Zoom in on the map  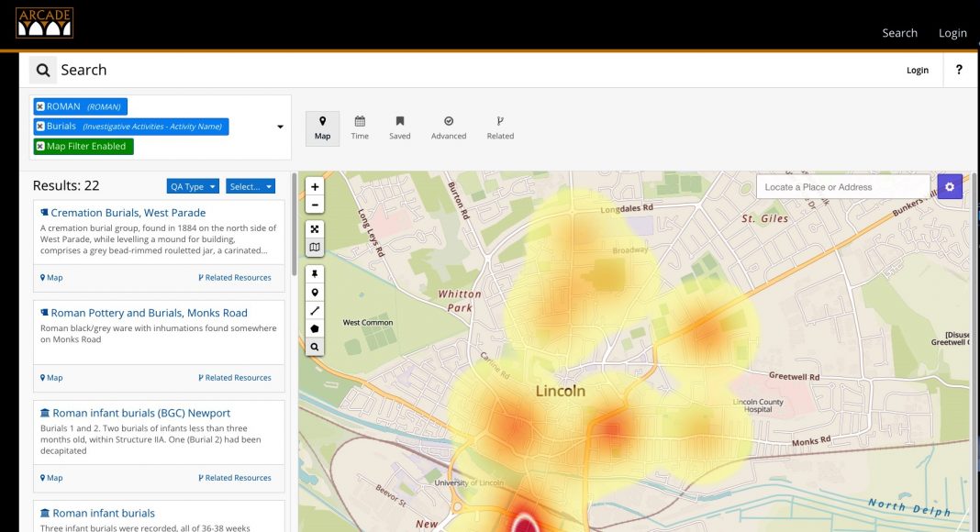coord(315,187)
